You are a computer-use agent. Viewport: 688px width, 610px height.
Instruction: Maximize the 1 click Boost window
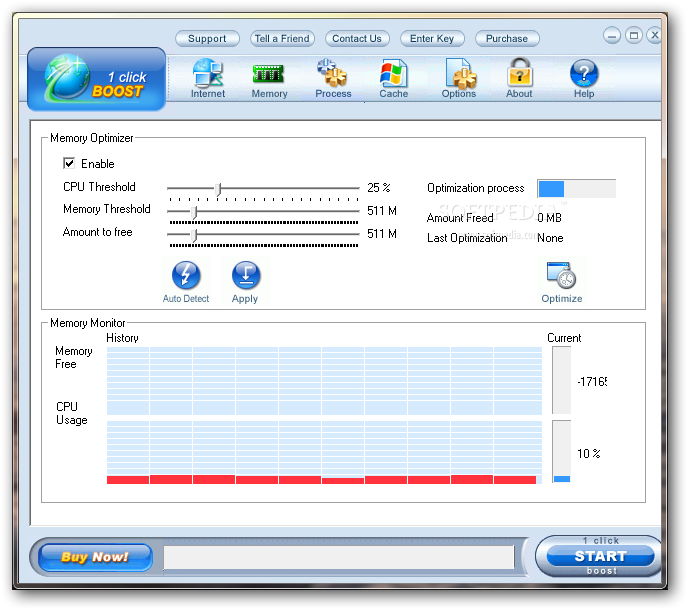[x=634, y=36]
